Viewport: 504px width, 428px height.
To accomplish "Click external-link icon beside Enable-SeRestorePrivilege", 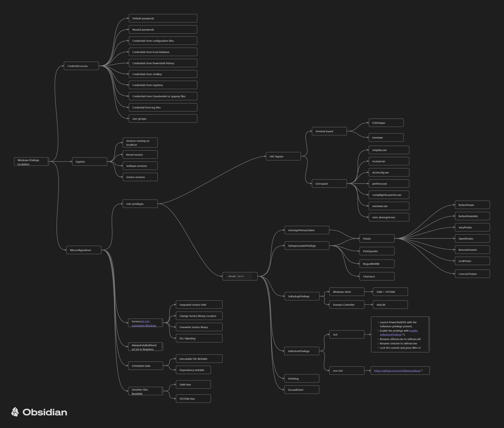I will pyautogui.click(x=403, y=334).
